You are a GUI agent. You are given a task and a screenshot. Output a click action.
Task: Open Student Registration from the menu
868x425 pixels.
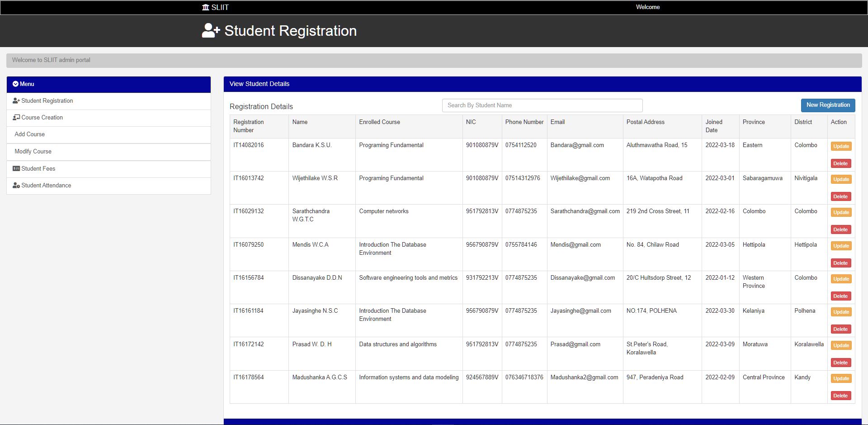pyautogui.click(x=108, y=101)
